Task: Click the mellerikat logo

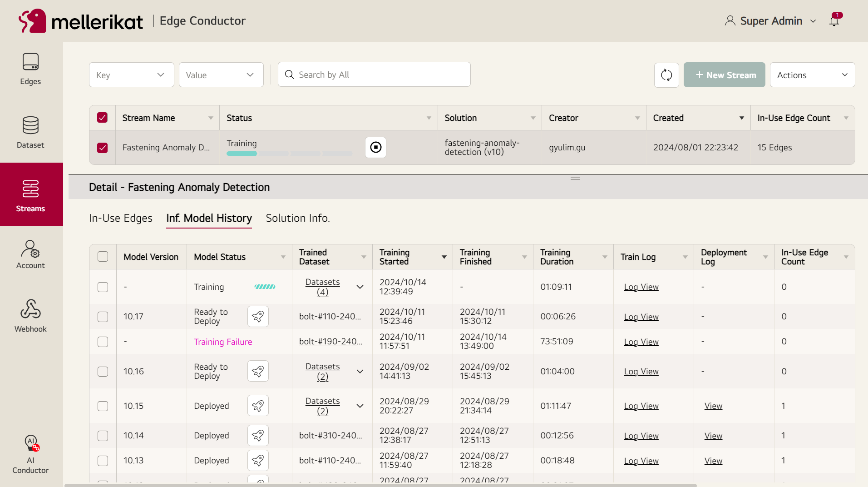Action: 80,21
